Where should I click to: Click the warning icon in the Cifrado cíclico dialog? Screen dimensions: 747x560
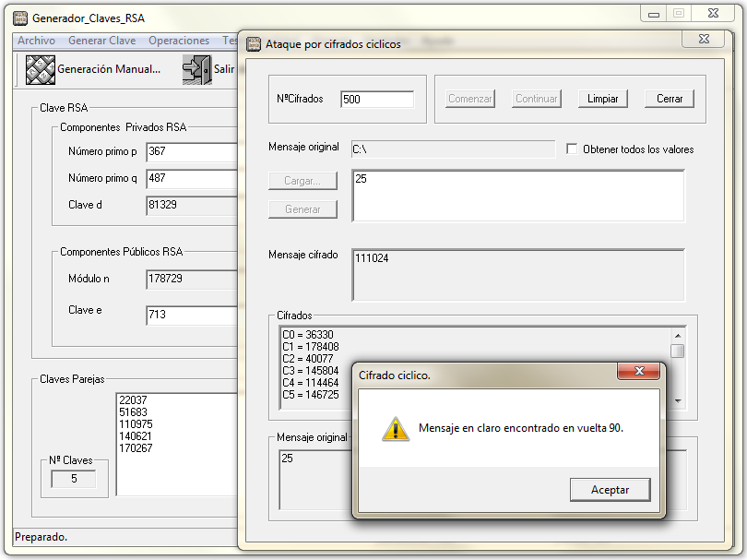tap(396, 428)
